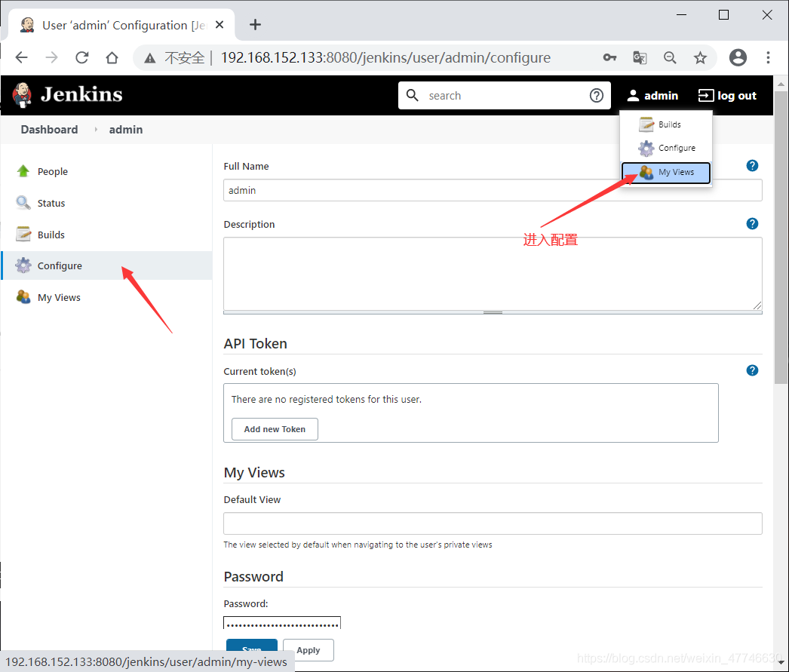789x672 pixels.
Task: Open the People sidebar link
Action: click(x=52, y=171)
